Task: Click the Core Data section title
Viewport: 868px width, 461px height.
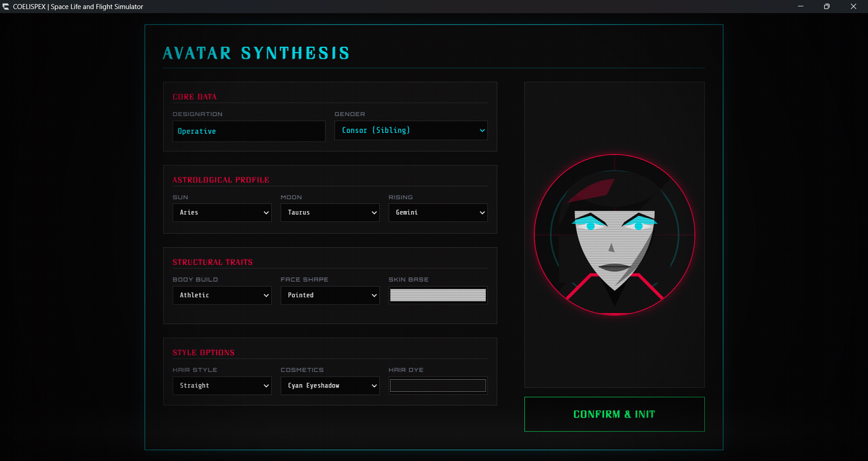Action: 194,97
